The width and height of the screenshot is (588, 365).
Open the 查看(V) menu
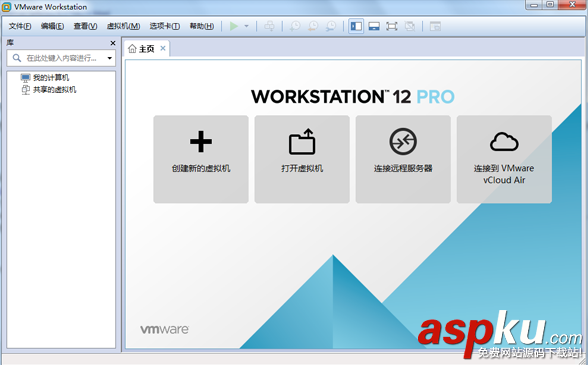(x=85, y=26)
